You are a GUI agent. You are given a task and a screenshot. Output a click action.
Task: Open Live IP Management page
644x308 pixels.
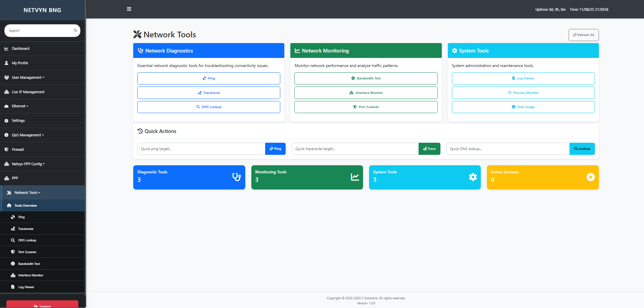tap(28, 92)
